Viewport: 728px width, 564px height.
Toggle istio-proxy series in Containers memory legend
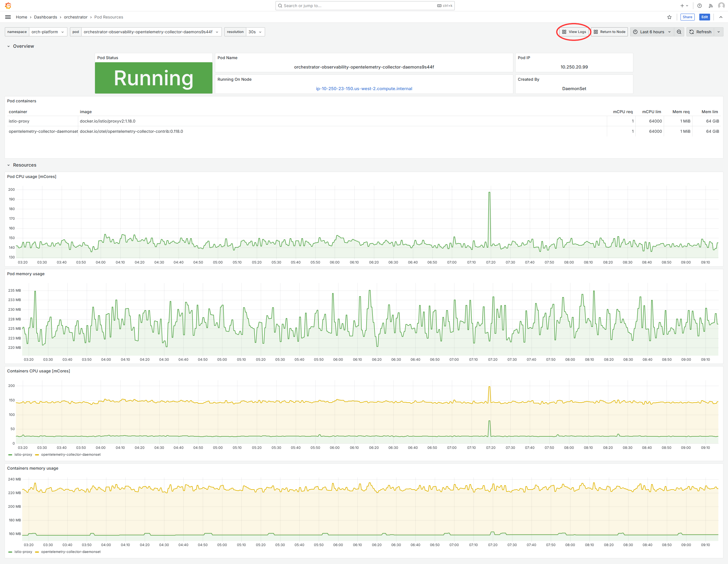23,552
